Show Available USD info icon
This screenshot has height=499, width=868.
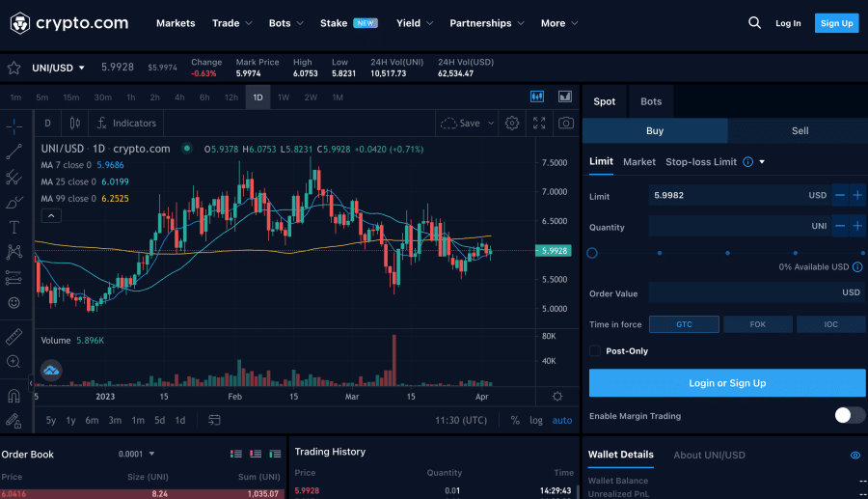pyautogui.click(x=857, y=267)
